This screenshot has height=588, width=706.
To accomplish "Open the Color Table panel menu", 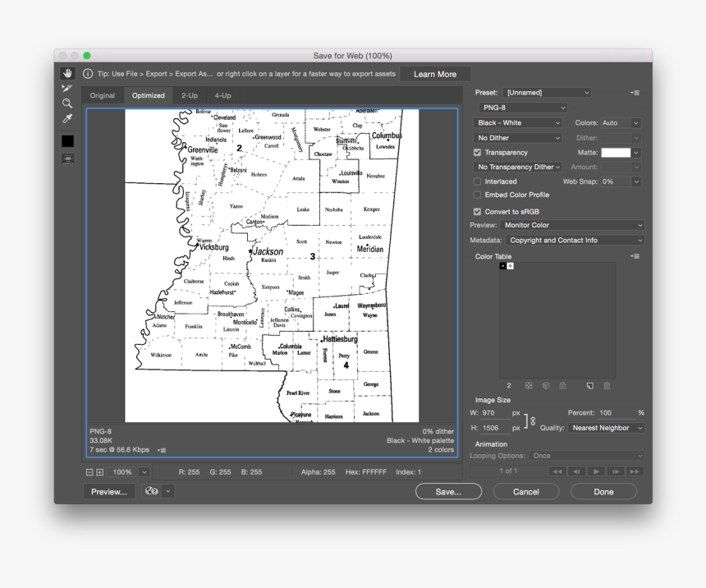I will pyautogui.click(x=634, y=255).
